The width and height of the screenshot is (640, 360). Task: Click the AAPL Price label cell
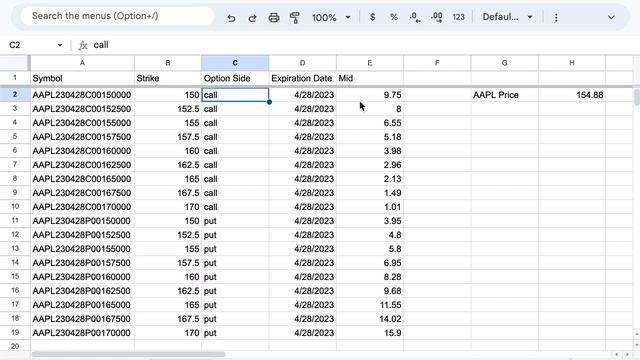point(504,95)
